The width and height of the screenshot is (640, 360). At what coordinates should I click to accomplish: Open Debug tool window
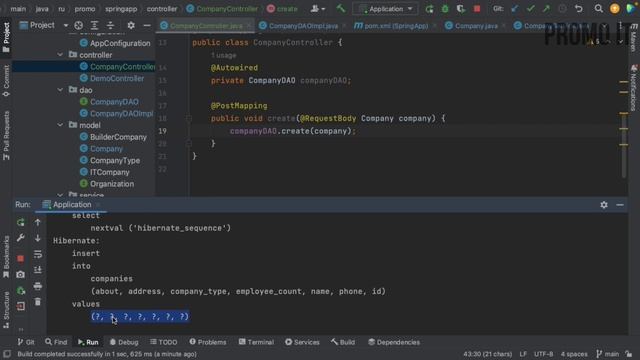tap(124, 342)
